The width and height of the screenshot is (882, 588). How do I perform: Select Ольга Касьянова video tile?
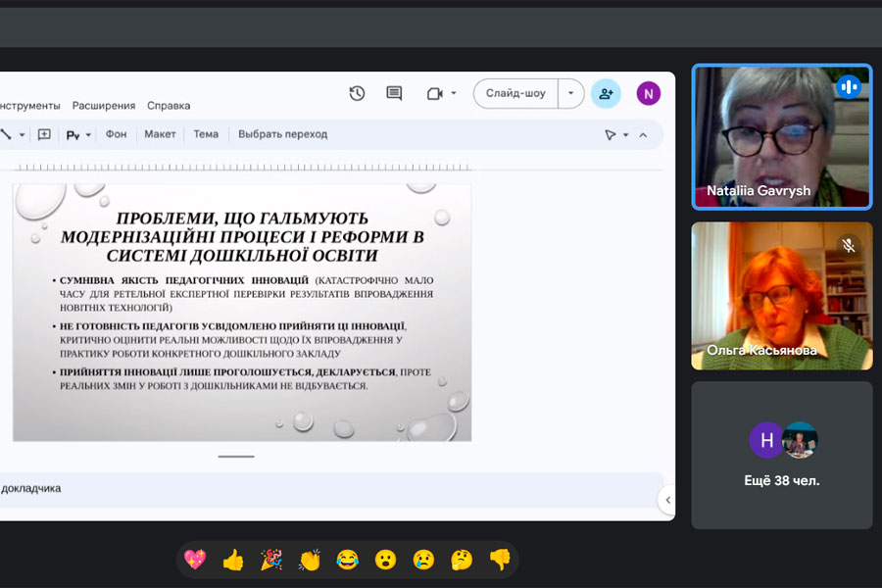(782, 296)
